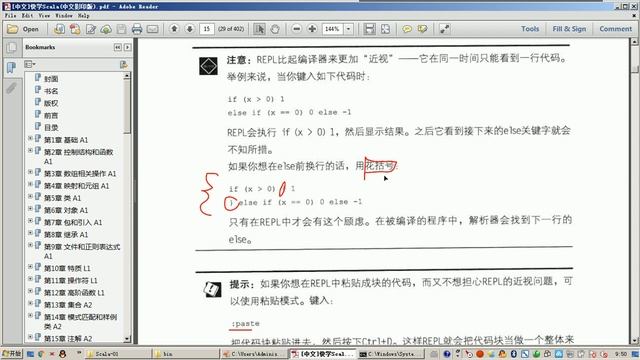
Task: Collapse the Bookmarks panel with double arrow
Action: pyautogui.click(x=118, y=47)
